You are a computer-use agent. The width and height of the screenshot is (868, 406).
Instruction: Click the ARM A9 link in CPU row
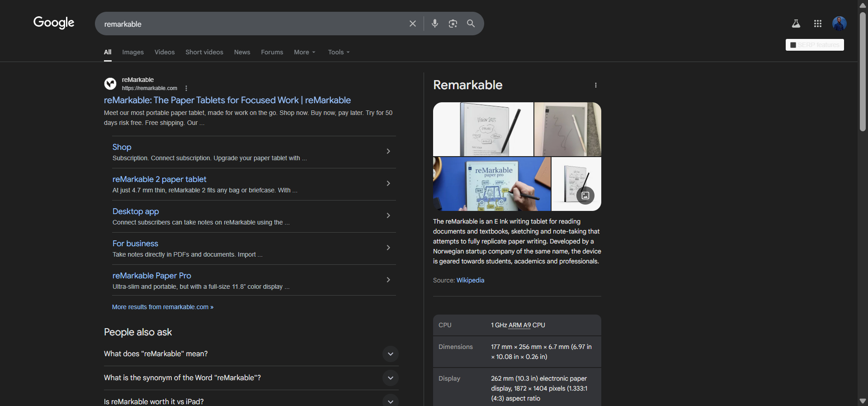point(519,325)
